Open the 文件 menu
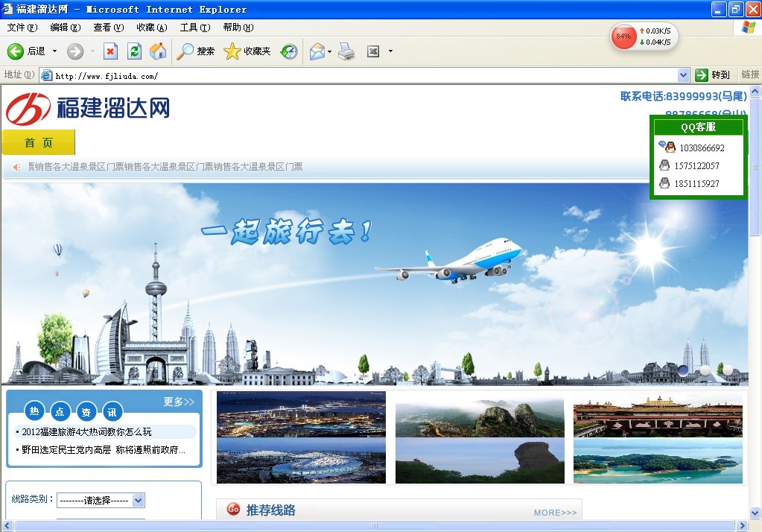The height and width of the screenshot is (532, 762). (22, 28)
